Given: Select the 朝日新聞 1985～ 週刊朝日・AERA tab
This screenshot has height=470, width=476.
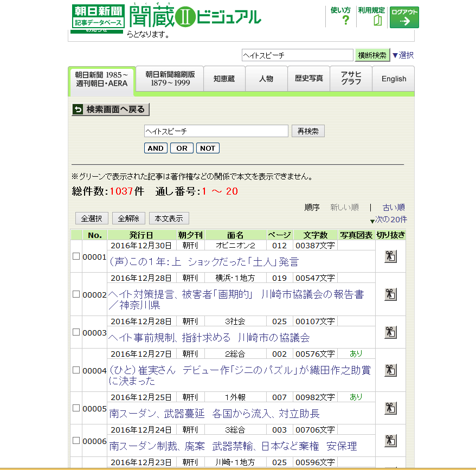Looking at the screenshot, I should (x=101, y=79).
